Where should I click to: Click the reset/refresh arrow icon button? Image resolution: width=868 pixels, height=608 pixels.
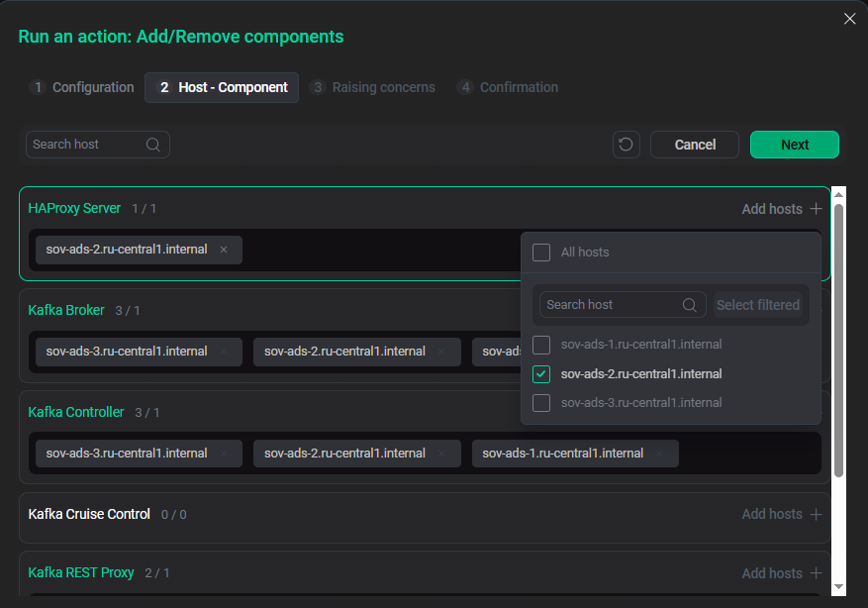627,145
